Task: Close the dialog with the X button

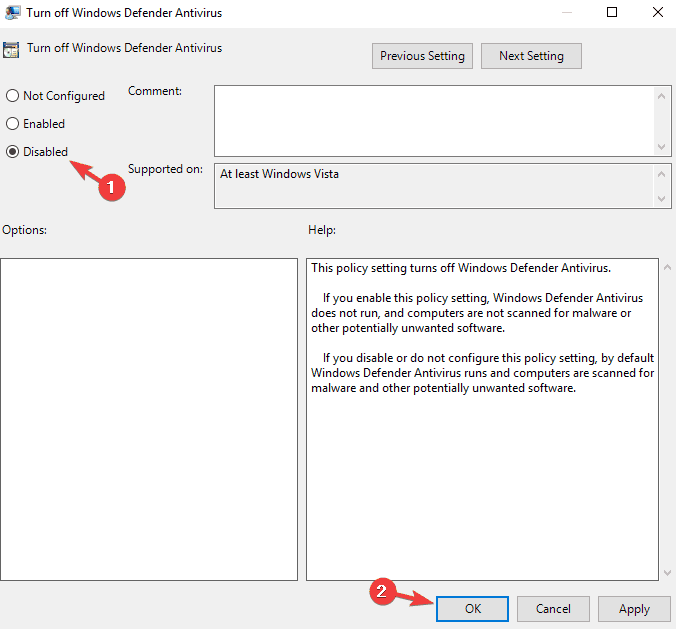Action: tap(658, 12)
